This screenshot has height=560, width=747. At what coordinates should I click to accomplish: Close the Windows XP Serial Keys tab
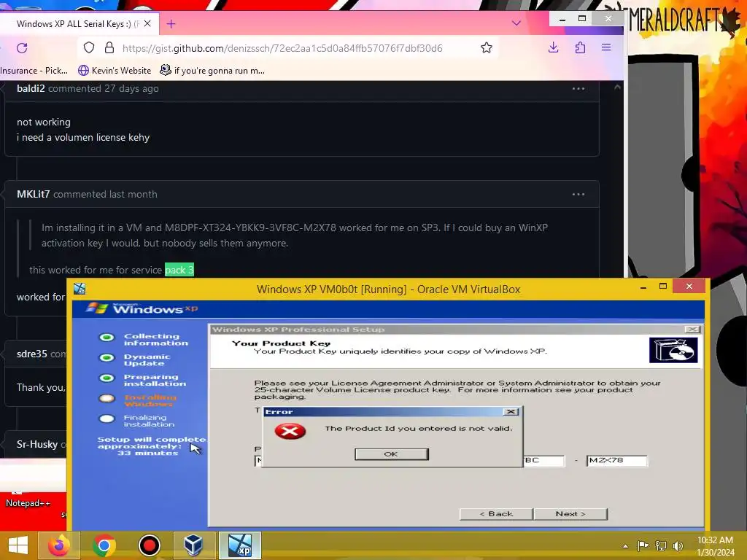147,23
